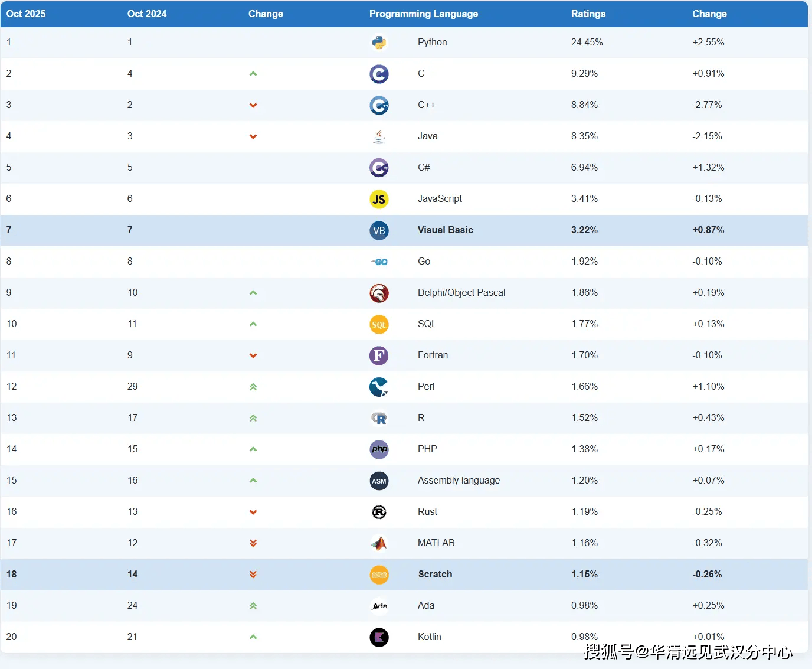This screenshot has width=812, height=669.
Task: Click the Python logo icon
Action: [x=379, y=43]
